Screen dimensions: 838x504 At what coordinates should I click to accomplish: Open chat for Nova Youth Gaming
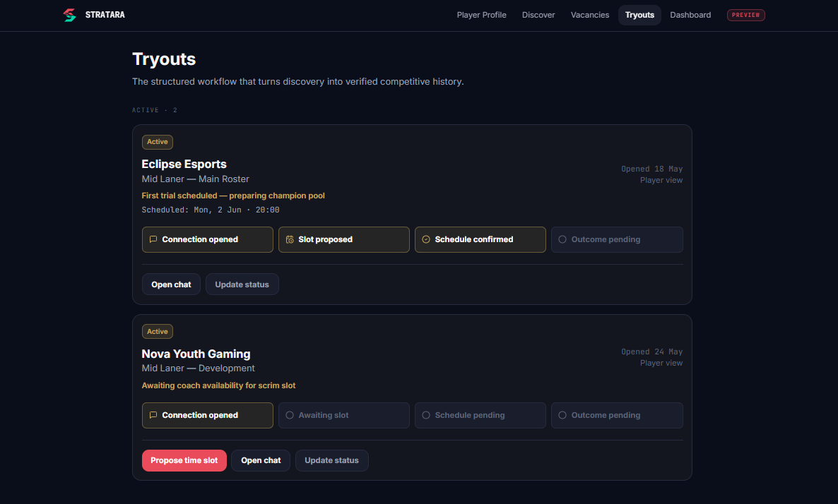coord(261,460)
